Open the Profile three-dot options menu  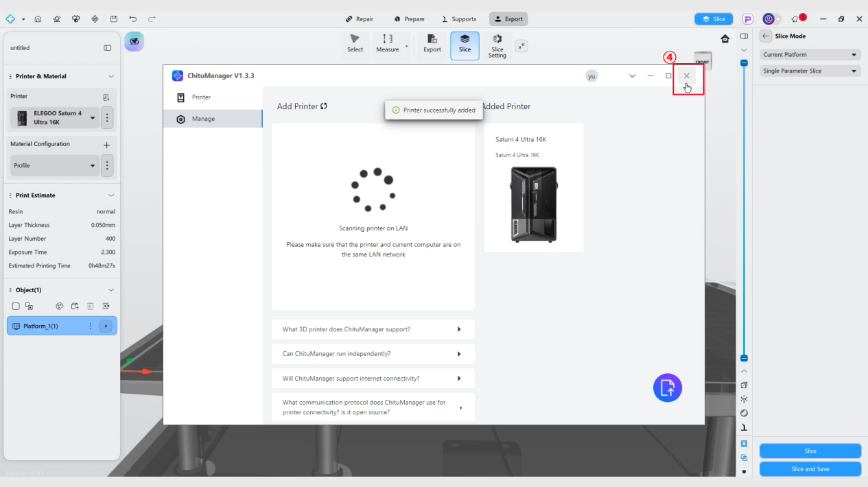(106, 165)
